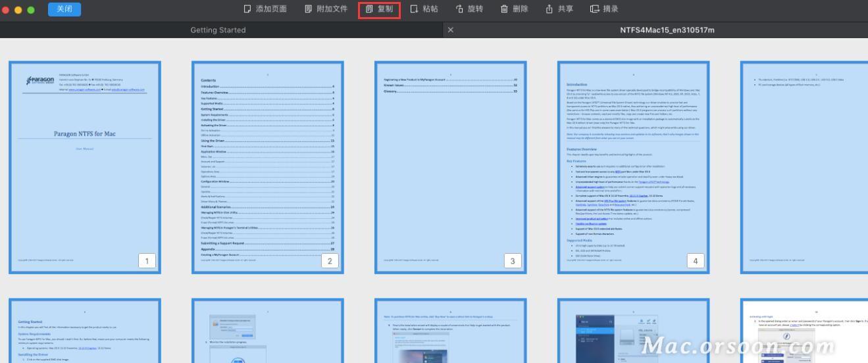Select page 1 cover thumbnail
This screenshot has width=868, height=363.
coord(84,168)
